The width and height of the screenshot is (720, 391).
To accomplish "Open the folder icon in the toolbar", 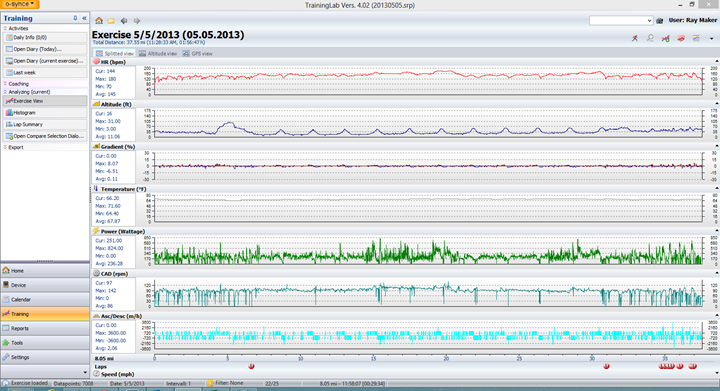I will [111, 21].
